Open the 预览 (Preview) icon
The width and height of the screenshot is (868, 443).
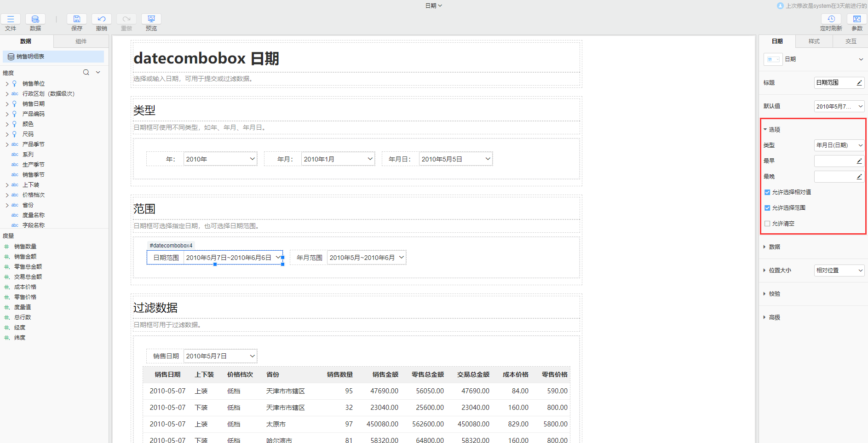click(151, 19)
